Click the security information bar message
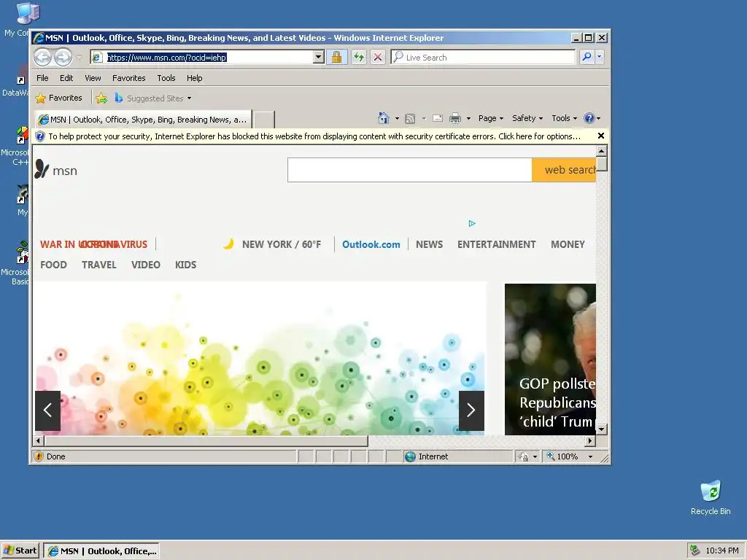 click(314, 136)
